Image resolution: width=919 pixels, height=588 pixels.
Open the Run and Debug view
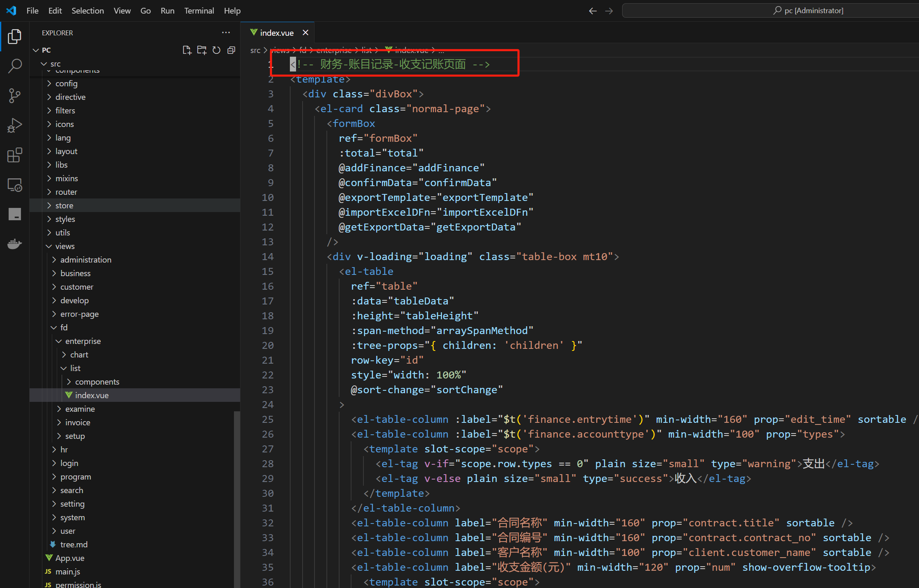click(x=14, y=125)
